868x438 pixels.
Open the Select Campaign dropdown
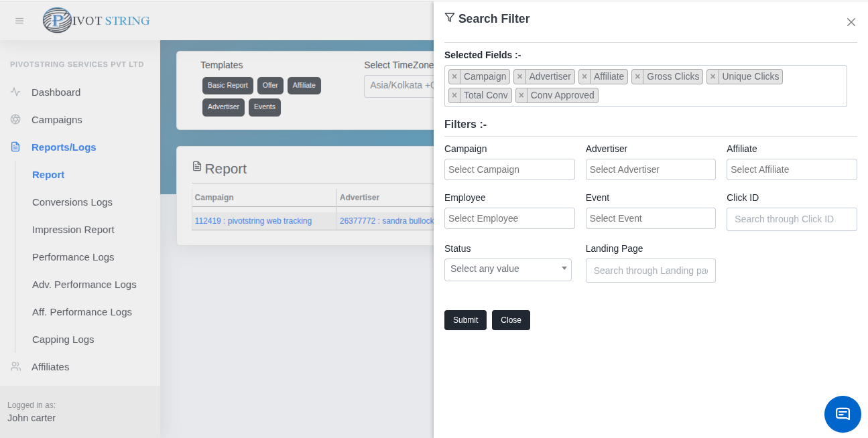tap(509, 169)
